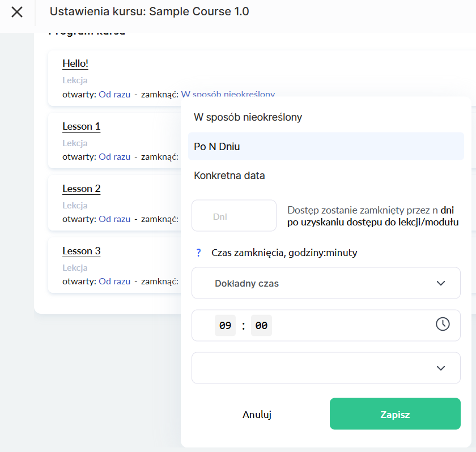Click Od razu link under Lesson 3
Screen dimensions: 476x452
coord(114,282)
